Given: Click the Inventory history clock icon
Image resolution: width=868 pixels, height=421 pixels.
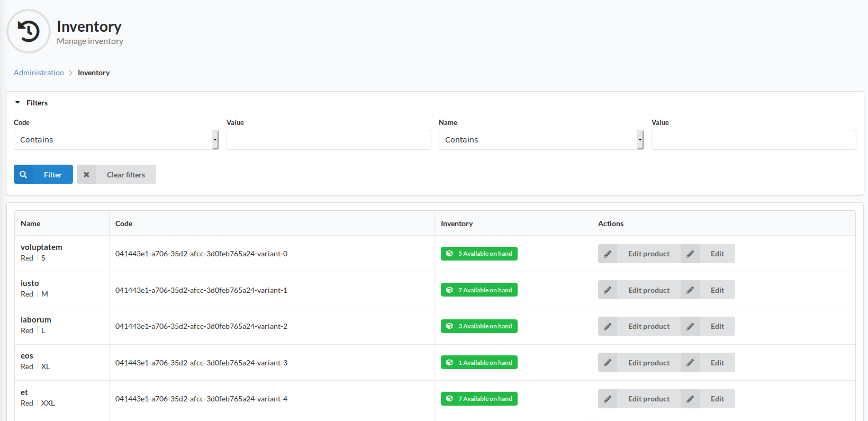Looking at the screenshot, I should click(29, 31).
